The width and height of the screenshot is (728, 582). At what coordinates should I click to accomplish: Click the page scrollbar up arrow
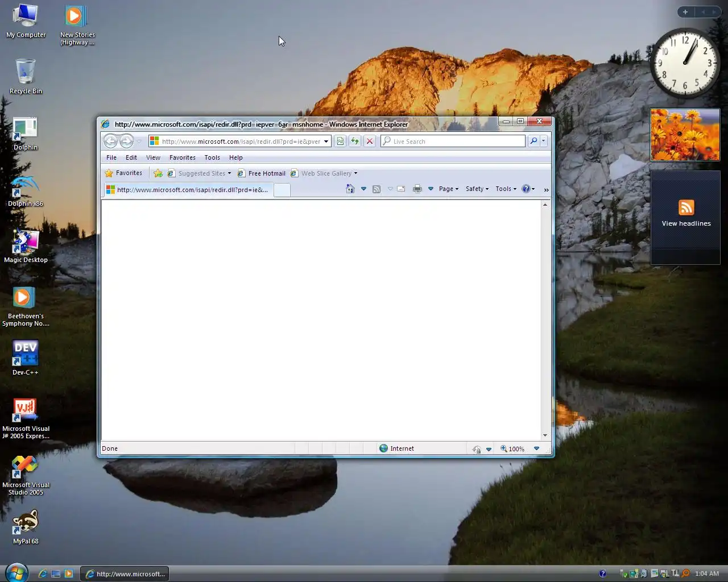(545, 205)
